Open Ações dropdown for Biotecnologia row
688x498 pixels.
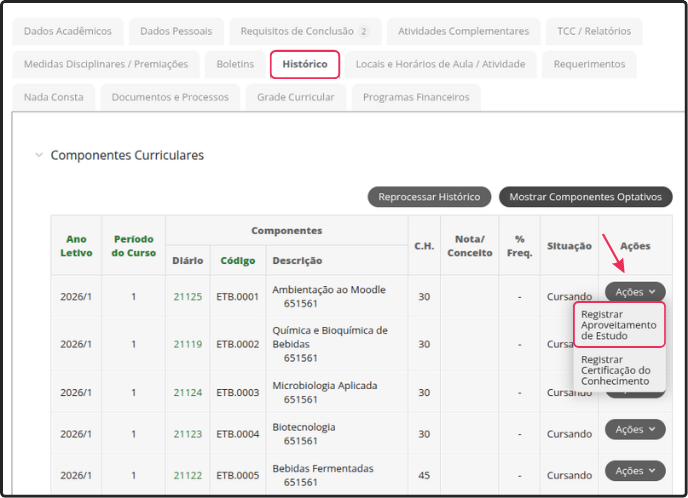tap(635, 429)
